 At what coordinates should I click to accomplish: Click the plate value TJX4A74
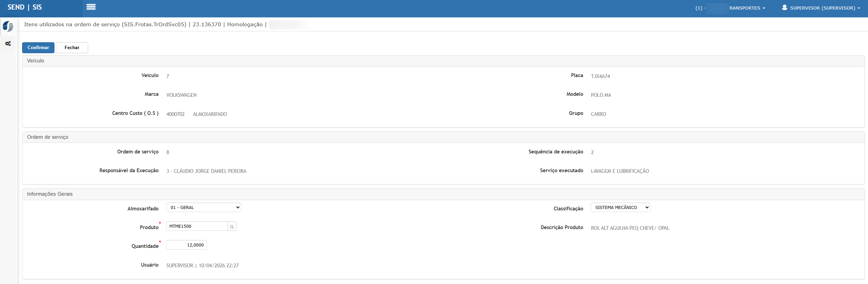click(600, 76)
